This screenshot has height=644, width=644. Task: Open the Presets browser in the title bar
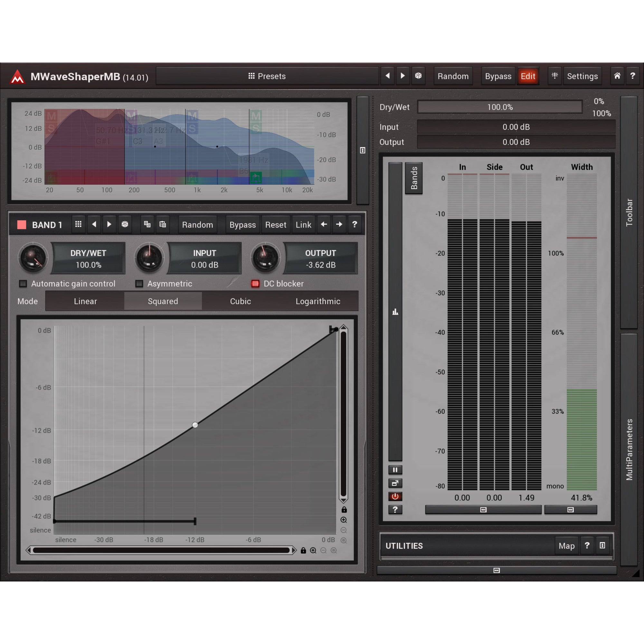tap(267, 76)
